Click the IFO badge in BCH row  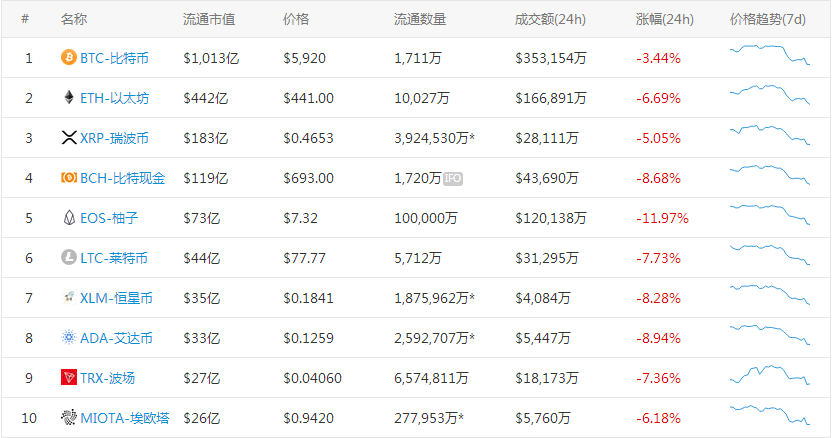[453, 179]
